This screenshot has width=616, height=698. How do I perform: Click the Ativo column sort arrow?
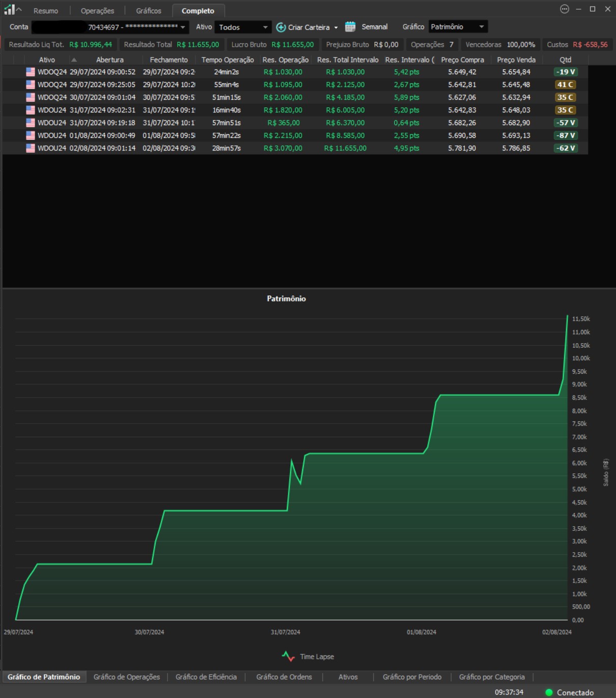[x=74, y=60]
